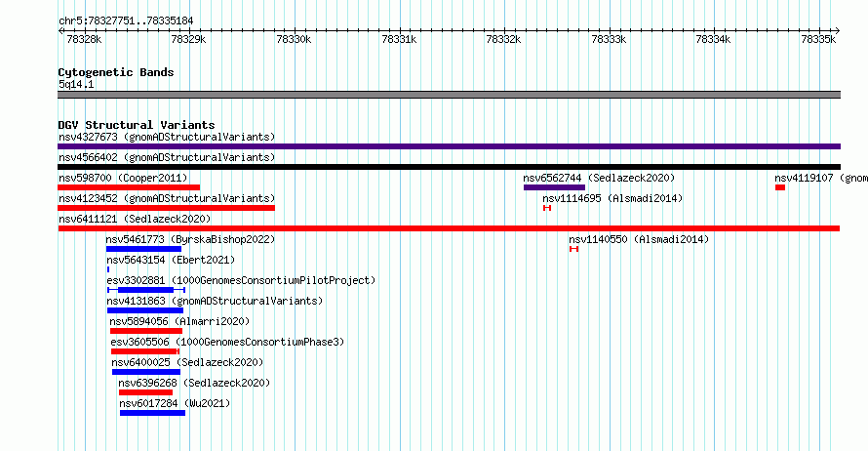The image size is (868, 451).
Task: Open nsv4131863 gnomAD variant label
Action: [215, 301]
